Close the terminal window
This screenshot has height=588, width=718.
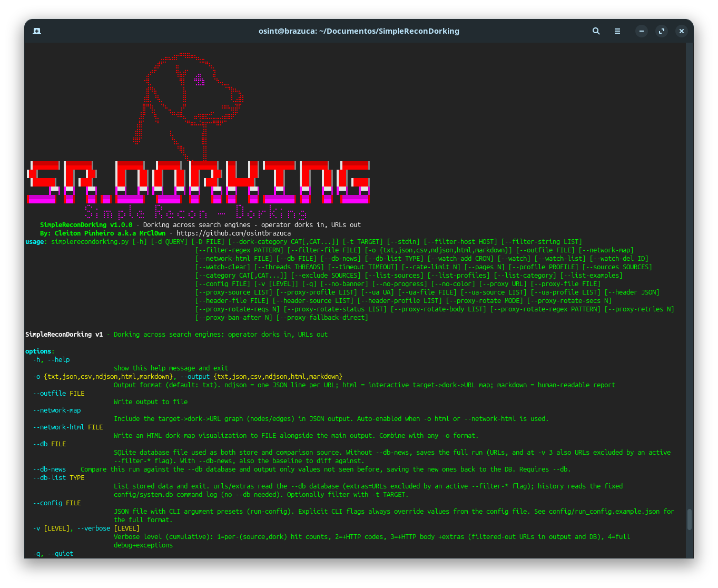(682, 31)
